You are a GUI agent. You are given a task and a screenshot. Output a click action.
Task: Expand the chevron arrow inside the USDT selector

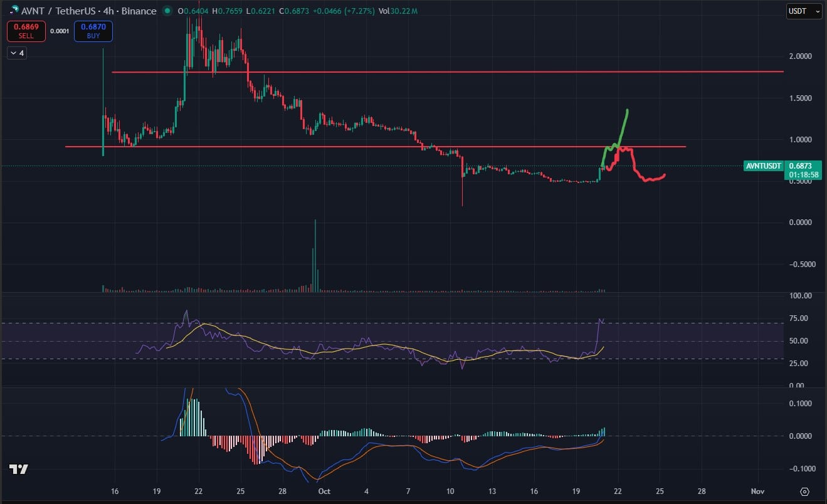pos(818,11)
